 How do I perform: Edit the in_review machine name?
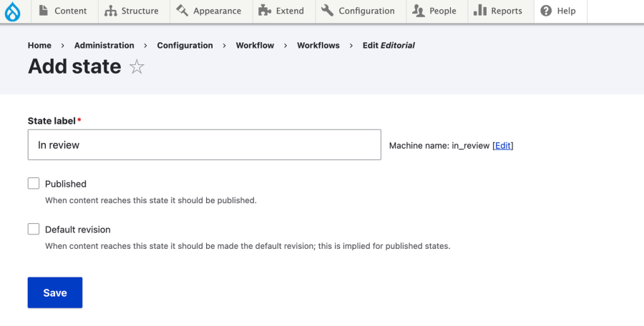503,145
